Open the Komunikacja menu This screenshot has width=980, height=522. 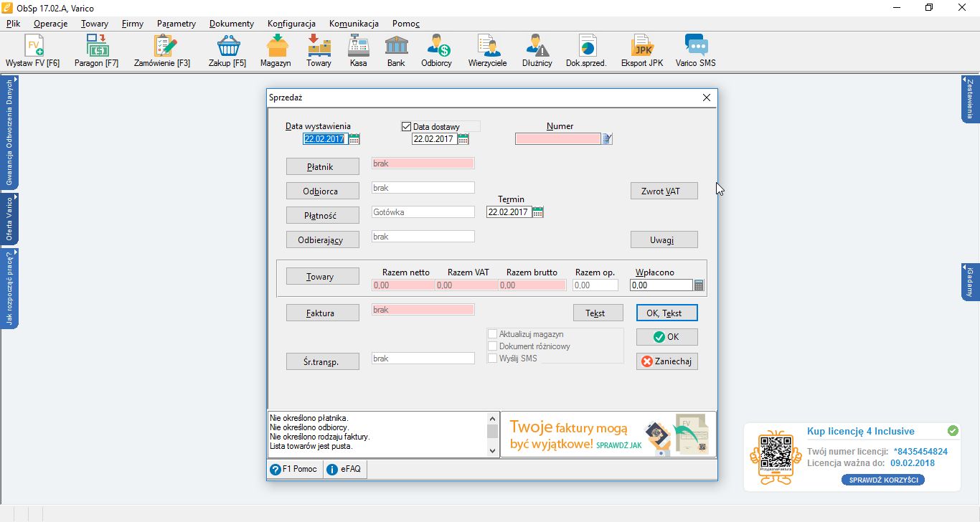tap(354, 24)
